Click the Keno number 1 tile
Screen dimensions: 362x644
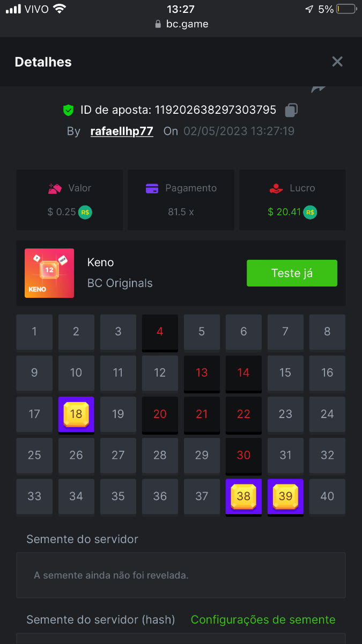34,332
